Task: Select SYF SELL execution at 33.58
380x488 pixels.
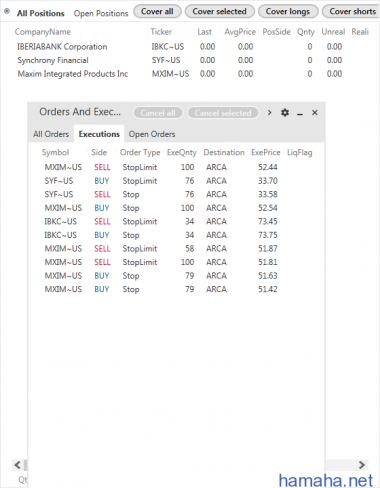Action: coord(177,194)
